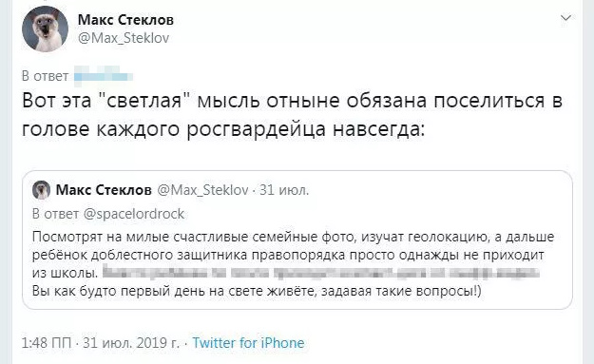Screen dimensions: 594x364
Task: Click the '31 июл.' date in the quoted tweet
Action: (x=284, y=190)
